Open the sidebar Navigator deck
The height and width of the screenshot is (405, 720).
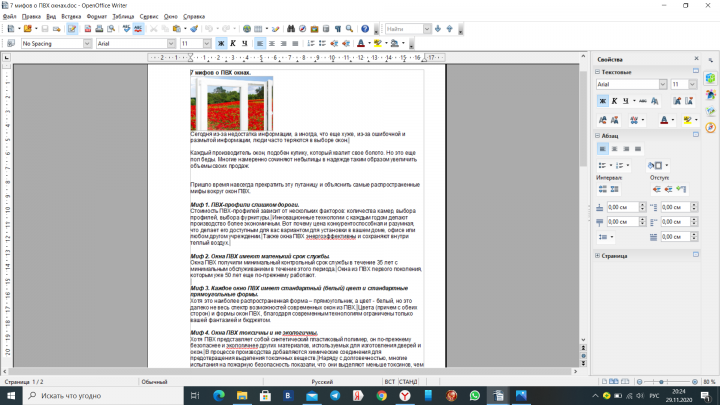pyautogui.click(x=710, y=127)
